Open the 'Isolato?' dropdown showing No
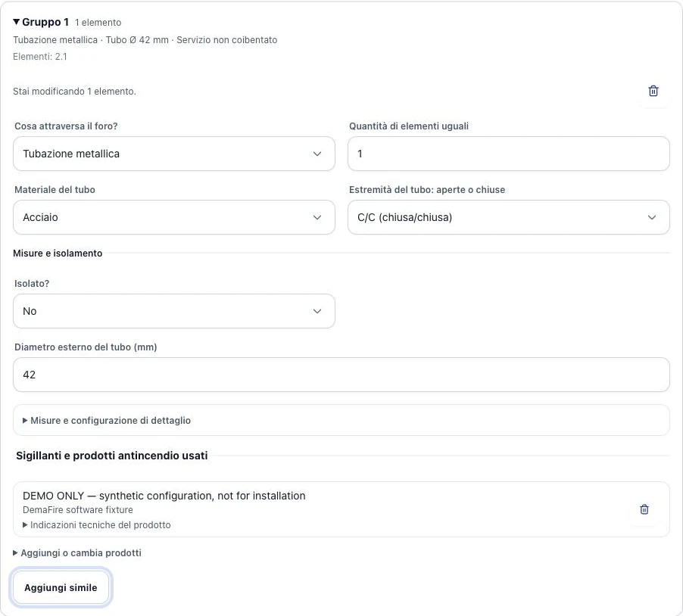The height and width of the screenshot is (616, 683). pyautogui.click(x=174, y=311)
